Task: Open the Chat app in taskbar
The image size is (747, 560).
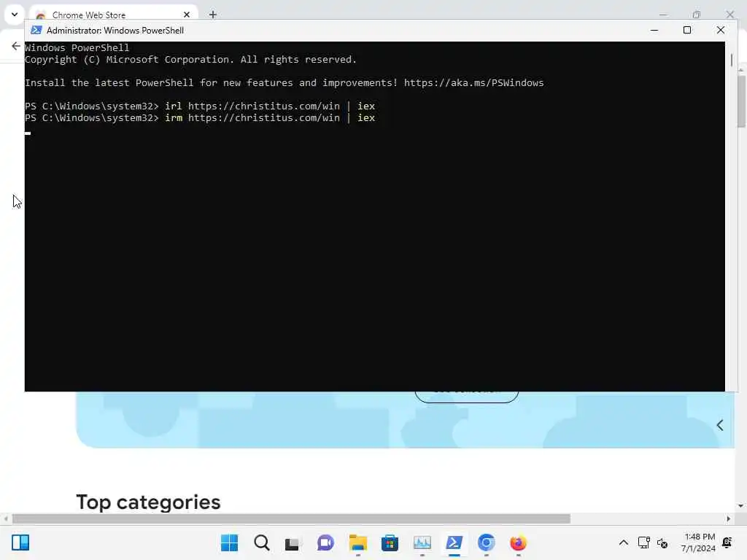Action: point(325,542)
